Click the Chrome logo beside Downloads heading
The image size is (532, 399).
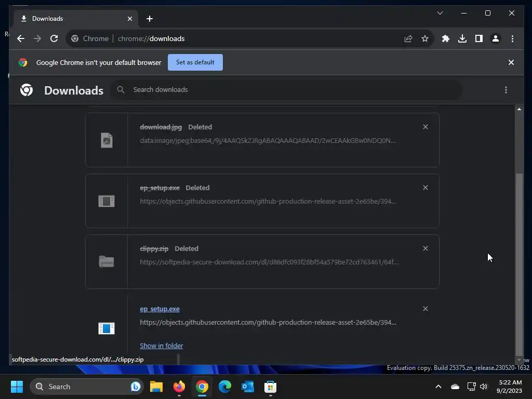click(x=26, y=90)
